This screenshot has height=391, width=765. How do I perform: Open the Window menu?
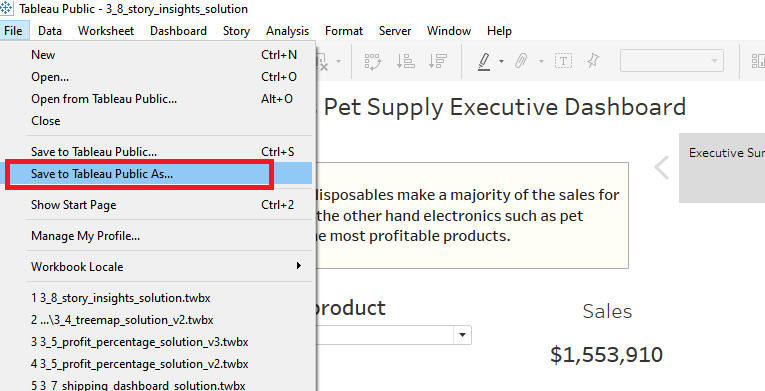pyautogui.click(x=449, y=31)
